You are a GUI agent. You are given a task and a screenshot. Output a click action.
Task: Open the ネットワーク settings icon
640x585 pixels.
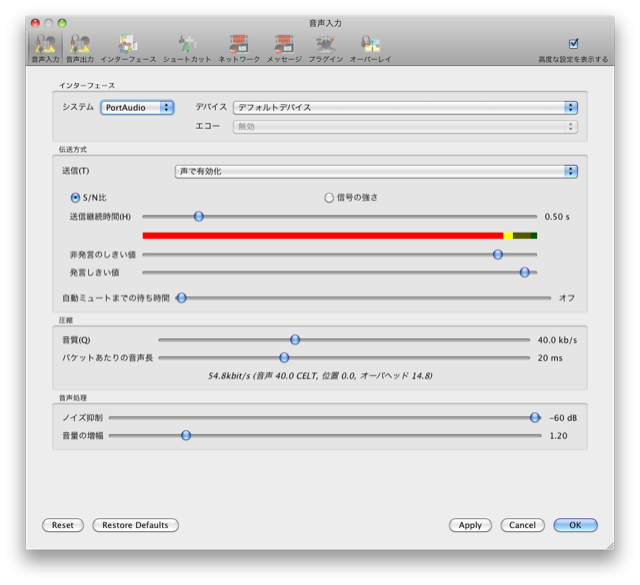(x=238, y=47)
